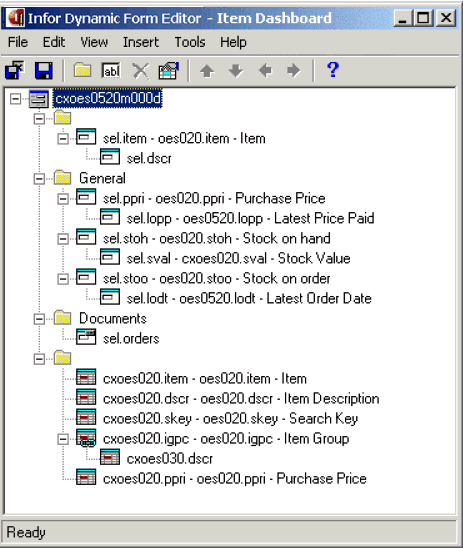Screen dimensions: 463x548
Task: Select the 'cxoes030.dscr' row text
Action: [x=170, y=459]
